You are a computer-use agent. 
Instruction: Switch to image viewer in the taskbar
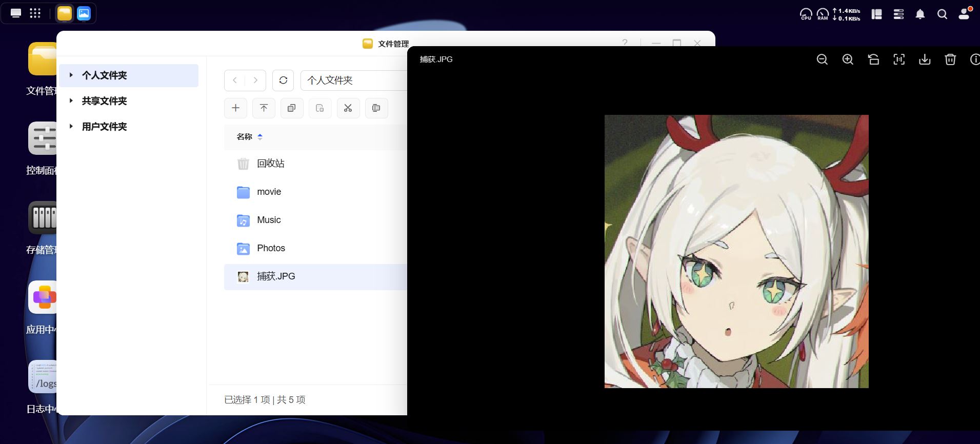click(84, 13)
